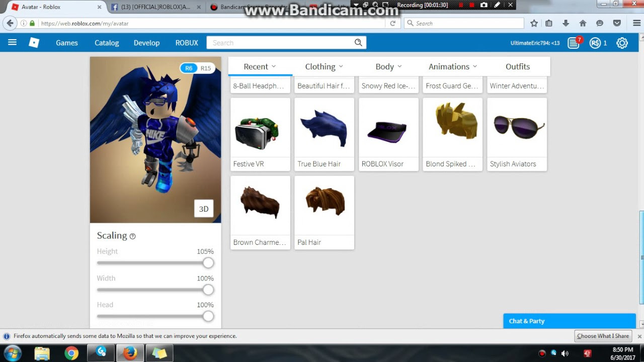Image resolution: width=644 pixels, height=362 pixels.
Task: Click the Scaling help question mark icon
Action: coord(133,236)
